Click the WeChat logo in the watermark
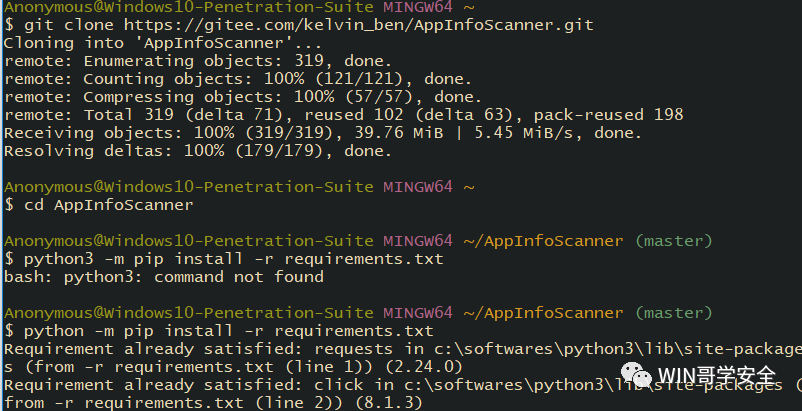The image size is (802, 411). (x=636, y=373)
